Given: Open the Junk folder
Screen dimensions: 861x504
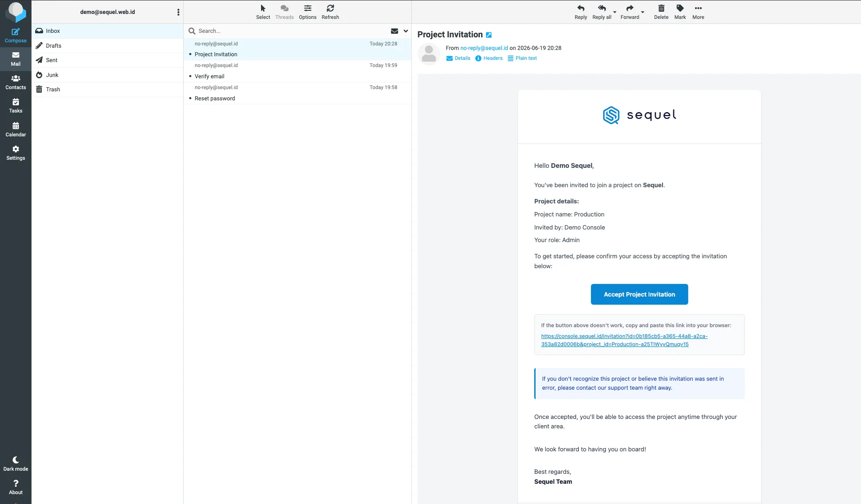Looking at the screenshot, I should point(108,75).
